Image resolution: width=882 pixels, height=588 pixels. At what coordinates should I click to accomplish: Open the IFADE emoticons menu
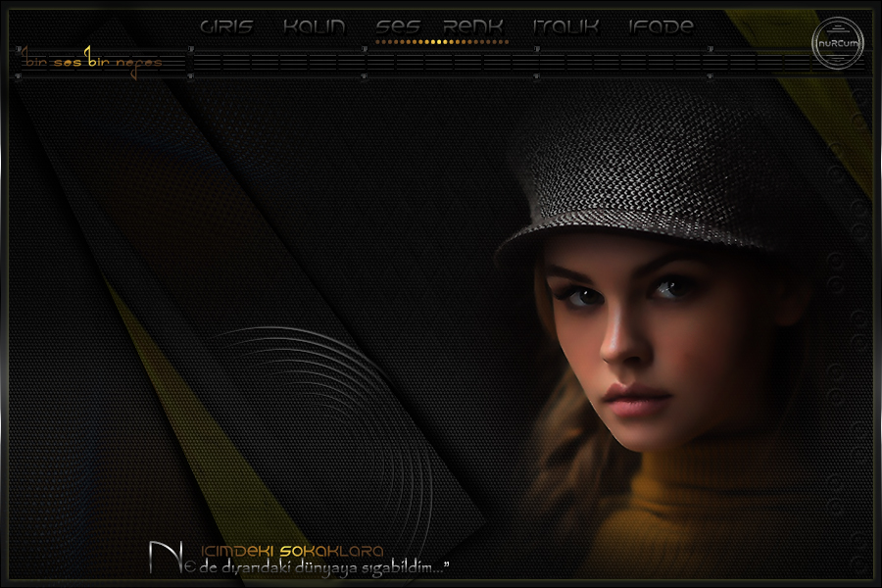pos(661,27)
